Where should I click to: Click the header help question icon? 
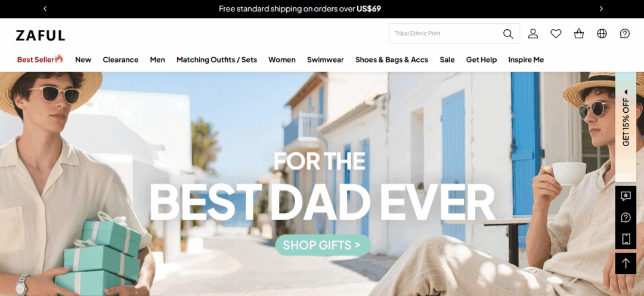point(625,33)
